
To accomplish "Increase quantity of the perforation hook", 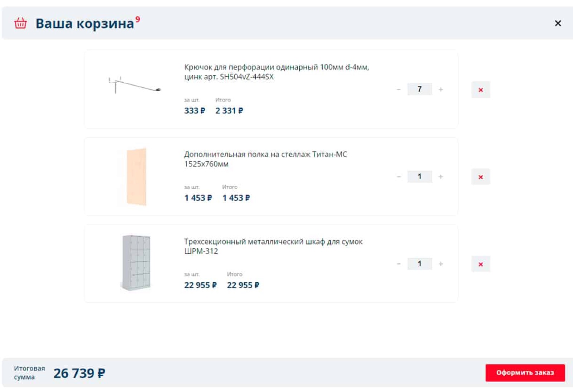I will 441,89.
